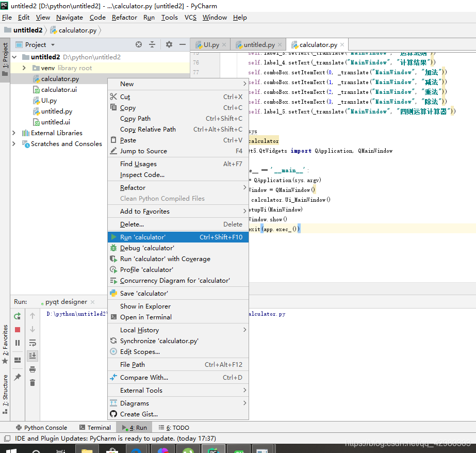Click PyCharm icon in Windows taskbar

214,450
